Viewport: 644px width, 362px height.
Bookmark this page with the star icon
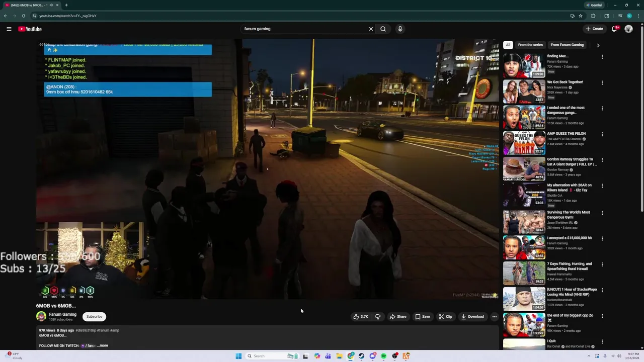click(581, 16)
